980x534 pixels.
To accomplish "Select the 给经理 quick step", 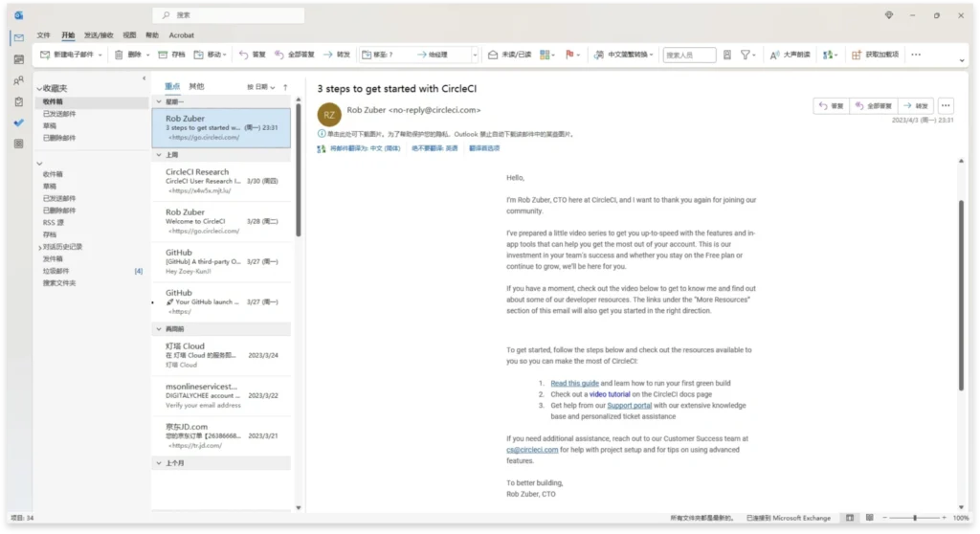I will click(433, 55).
